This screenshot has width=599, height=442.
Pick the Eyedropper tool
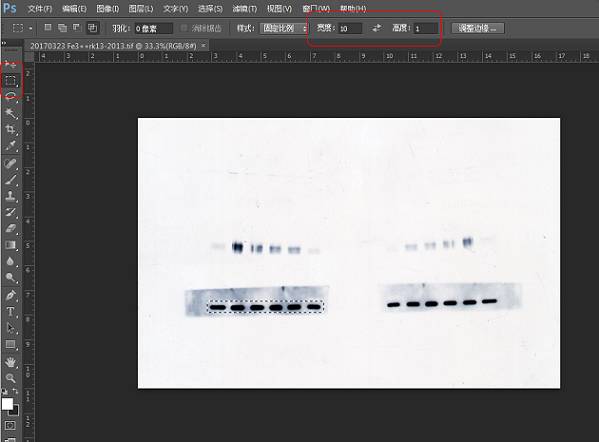pos(10,146)
